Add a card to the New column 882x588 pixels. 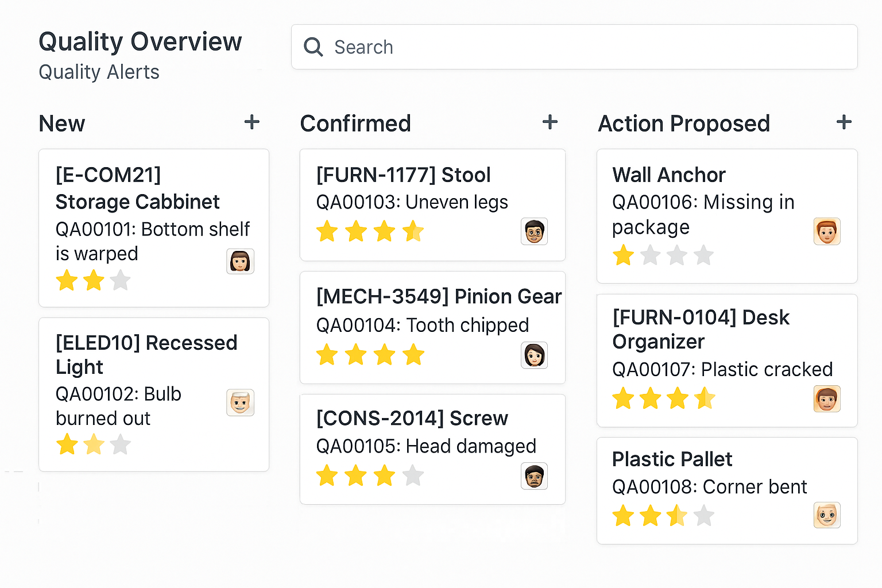(252, 122)
